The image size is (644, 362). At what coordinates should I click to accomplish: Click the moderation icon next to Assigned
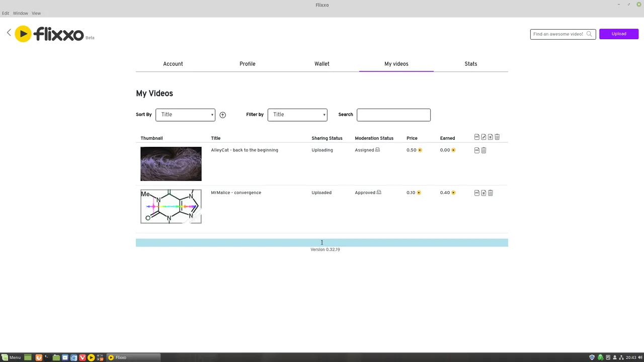pyautogui.click(x=377, y=150)
